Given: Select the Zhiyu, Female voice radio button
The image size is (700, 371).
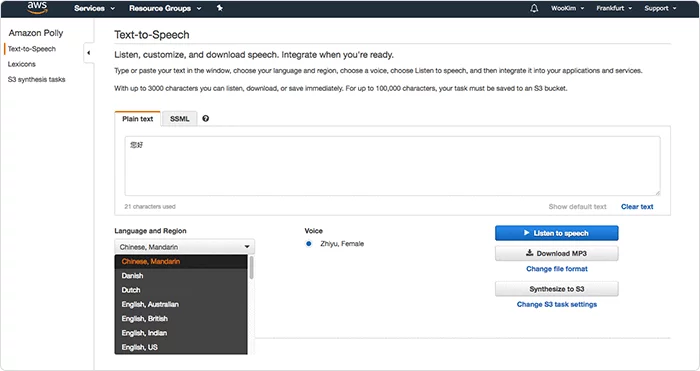Looking at the screenshot, I should pyautogui.click(x=308, y=244).
